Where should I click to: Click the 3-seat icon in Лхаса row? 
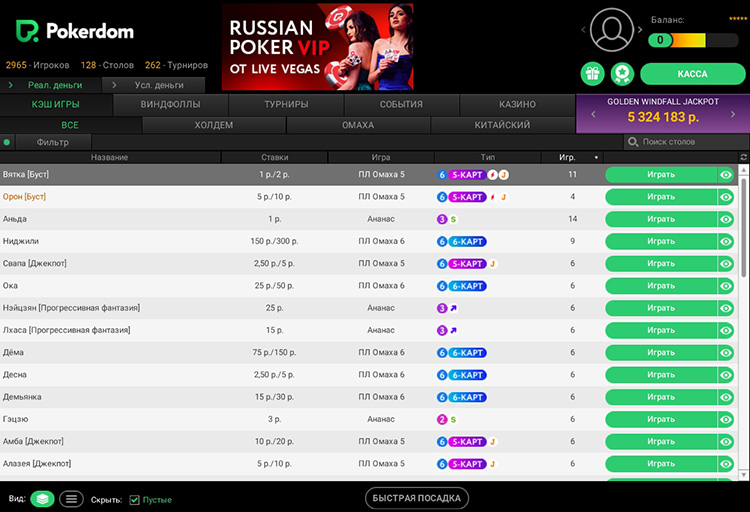click(441, 331)
